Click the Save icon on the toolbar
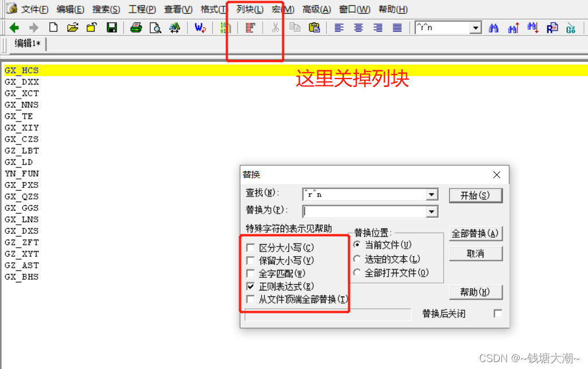 click(x=111, y=28)
